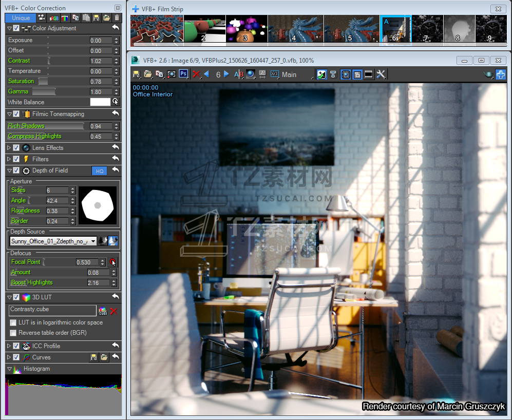Expand the ICC Profile section
The width and height of the screenshot is (512, 420).
coord(9,346)
